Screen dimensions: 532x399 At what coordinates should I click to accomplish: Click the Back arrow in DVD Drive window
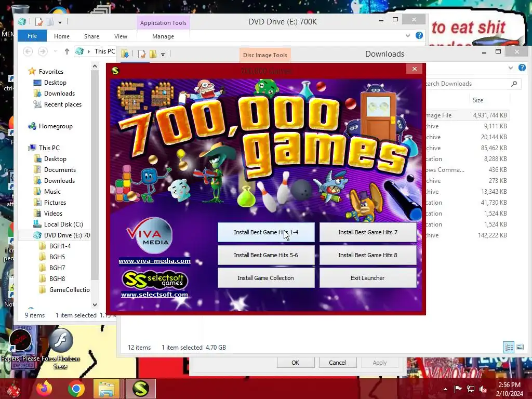28,51
